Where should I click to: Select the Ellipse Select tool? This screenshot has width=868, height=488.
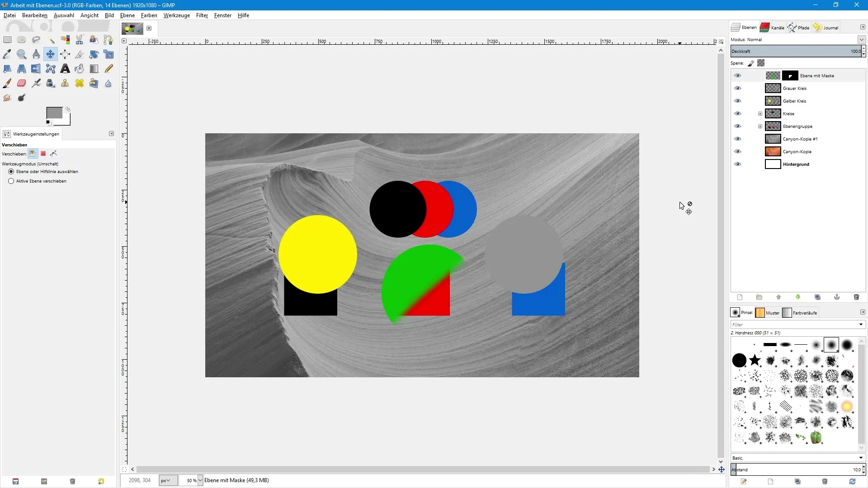22,40
